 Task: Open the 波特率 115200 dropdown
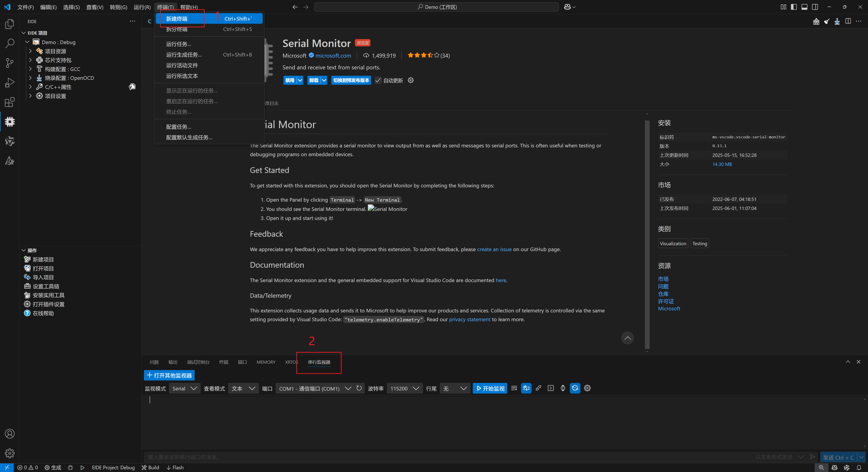tap(404, 388)
